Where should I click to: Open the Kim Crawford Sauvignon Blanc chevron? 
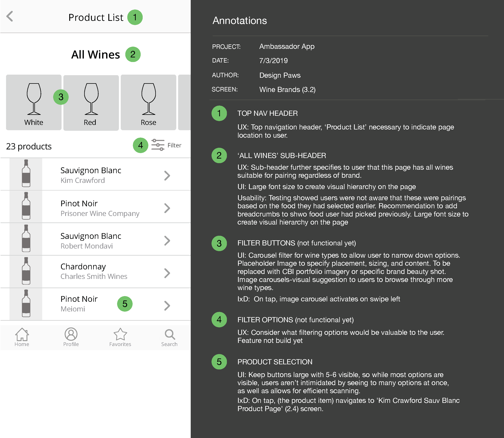click(x=167, y=176)
